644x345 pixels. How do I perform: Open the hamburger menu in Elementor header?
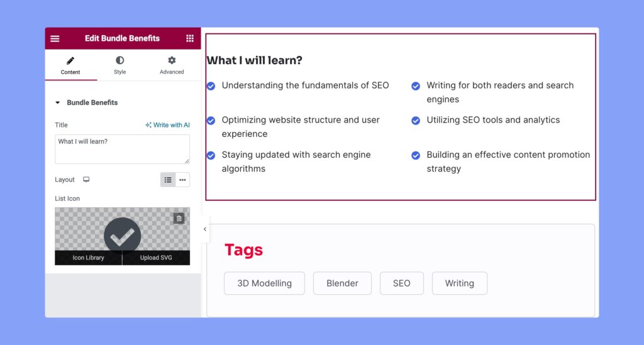[55, 38]
